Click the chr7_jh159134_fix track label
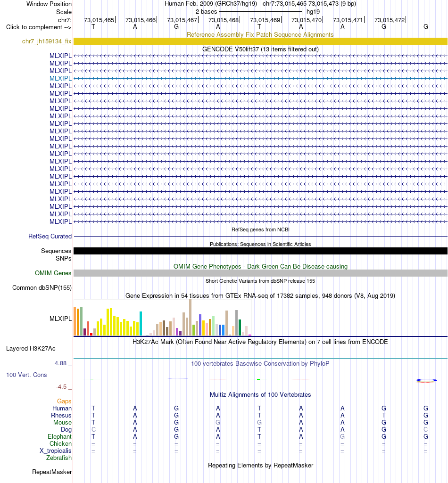The height and width of the screenshot is (483, 448). (47, 41)
